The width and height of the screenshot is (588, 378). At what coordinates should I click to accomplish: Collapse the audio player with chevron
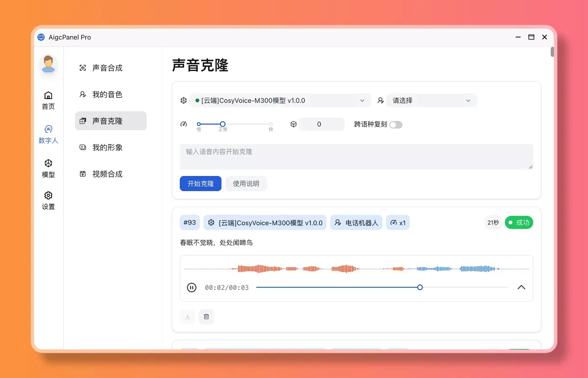pos(521,288)
